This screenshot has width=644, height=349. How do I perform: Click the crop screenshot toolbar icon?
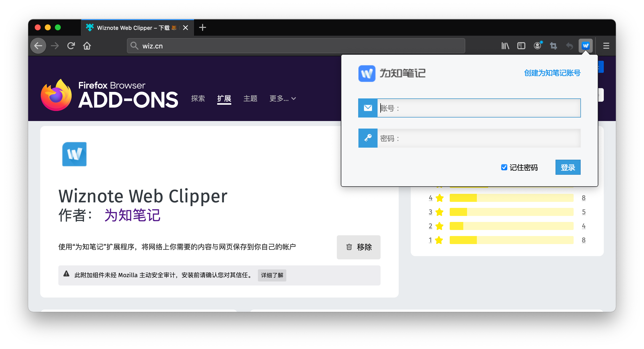coord(553,46)
